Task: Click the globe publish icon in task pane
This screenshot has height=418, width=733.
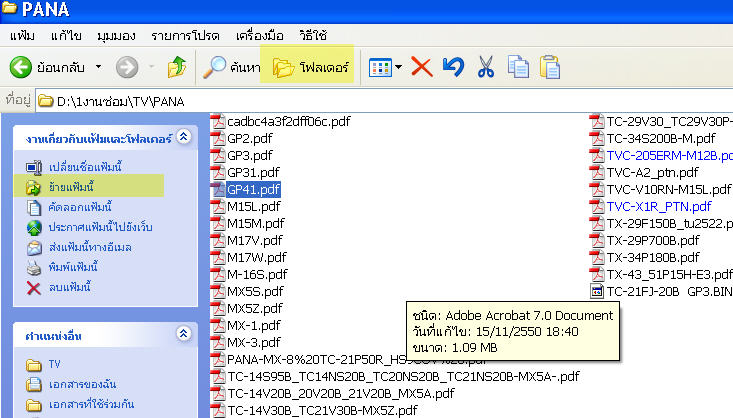Action: click(x=34, y=227)
